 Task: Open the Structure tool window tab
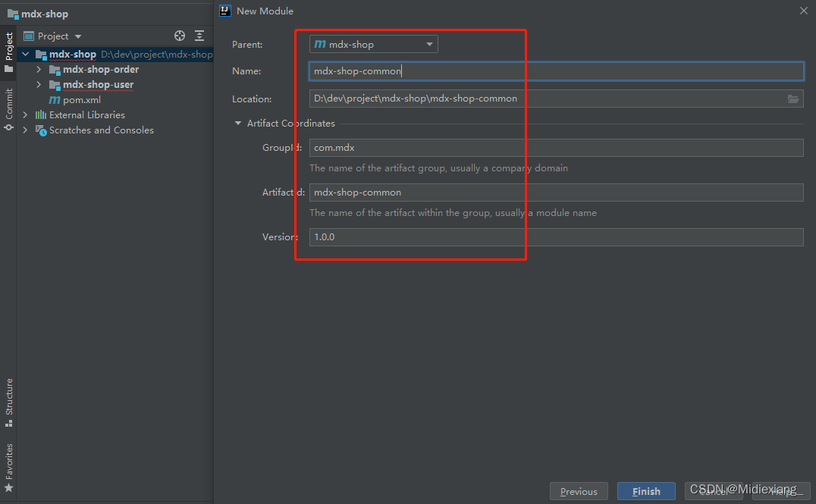click(9, 402)
